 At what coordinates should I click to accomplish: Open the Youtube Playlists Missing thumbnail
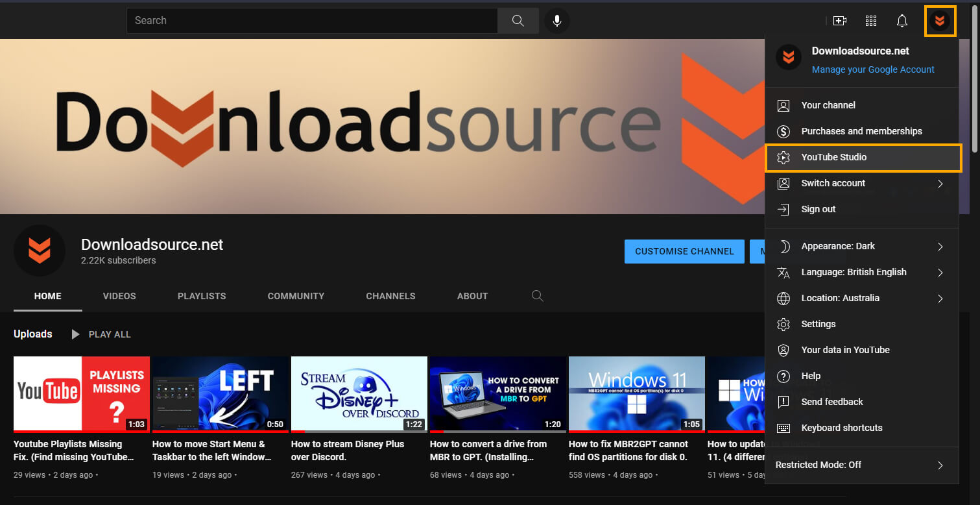point(82,394)
